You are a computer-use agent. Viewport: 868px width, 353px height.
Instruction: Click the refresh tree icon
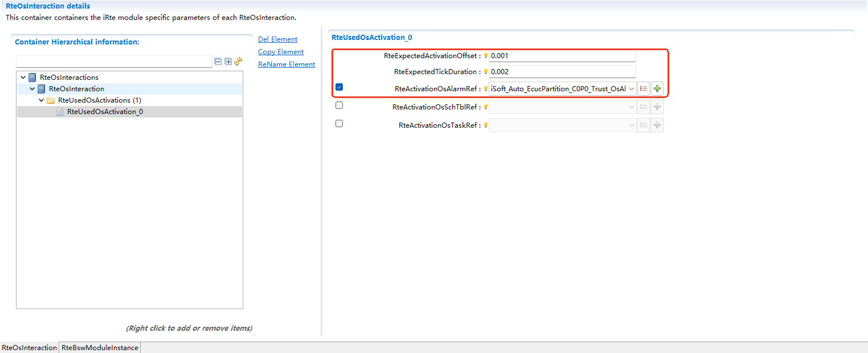click(238, 62)
